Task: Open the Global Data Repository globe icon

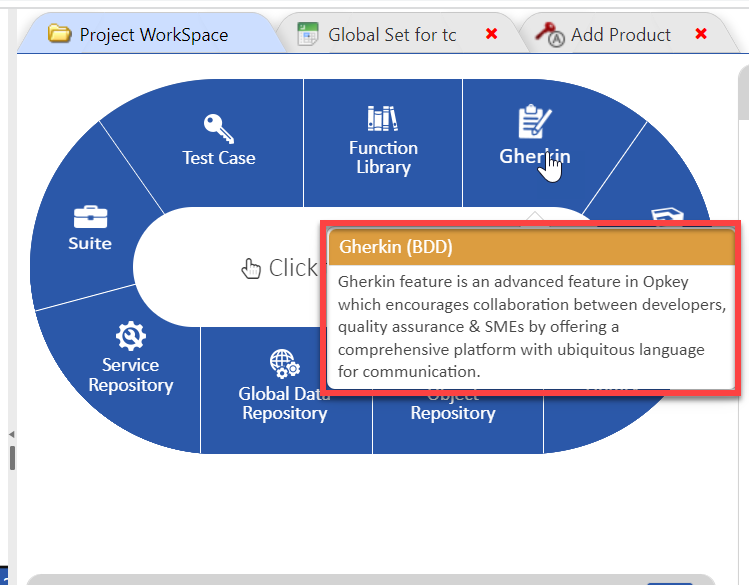Action: click(285, 364)
